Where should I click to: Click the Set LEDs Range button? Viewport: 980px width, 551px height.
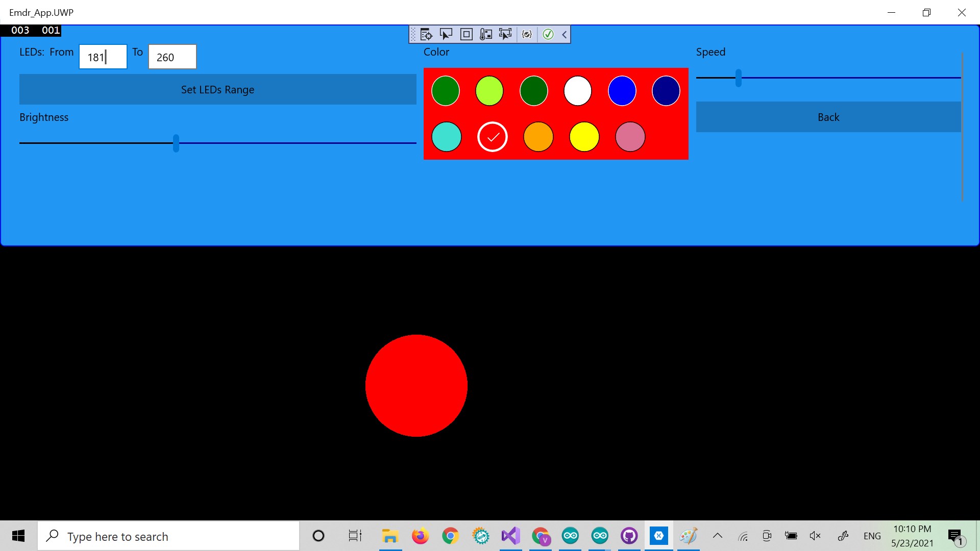217,89
